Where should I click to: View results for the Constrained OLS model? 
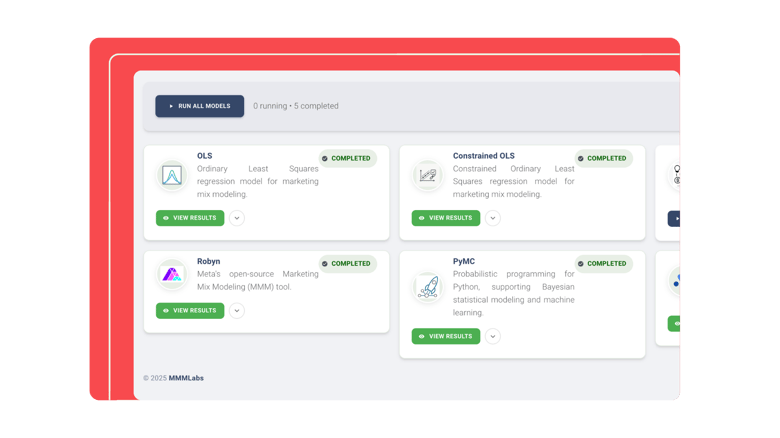pos(446,218)
